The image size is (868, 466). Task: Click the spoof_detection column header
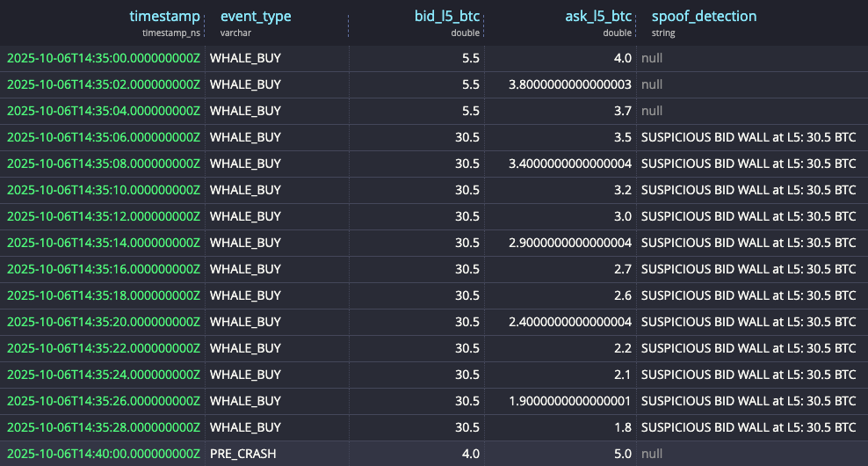pyautogui.click(x=704, y=17)
